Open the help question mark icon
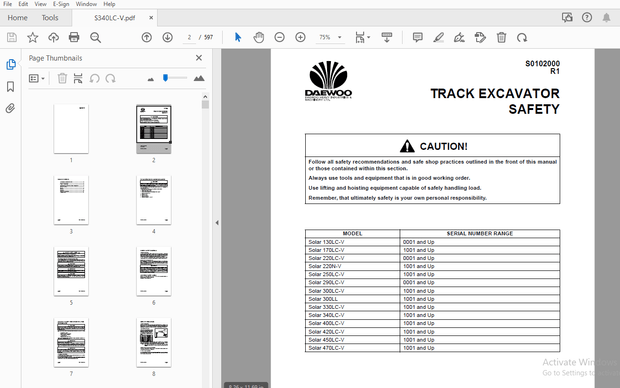 (x=587, y=17)
